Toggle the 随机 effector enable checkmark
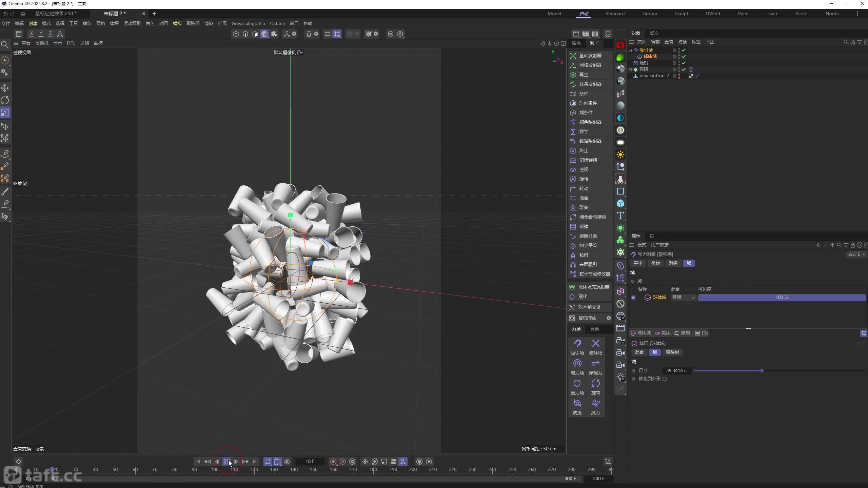This screenshot has height=488, width=868. point(684,63)
